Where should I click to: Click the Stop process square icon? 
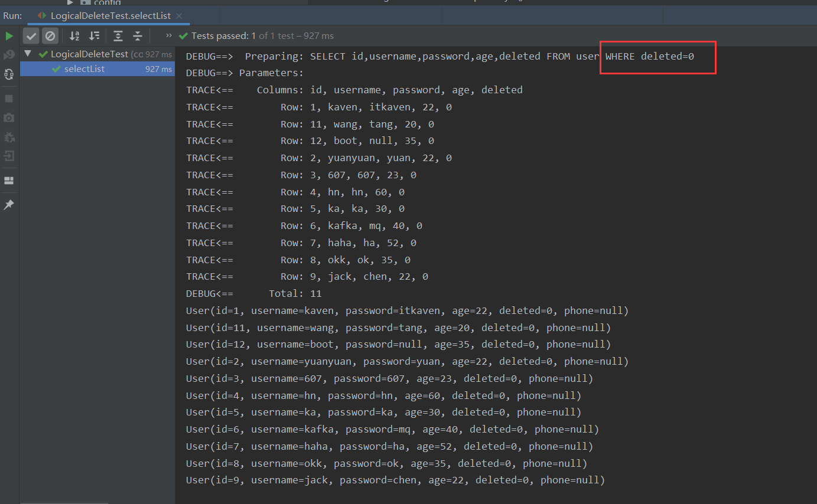click(9, 98)
